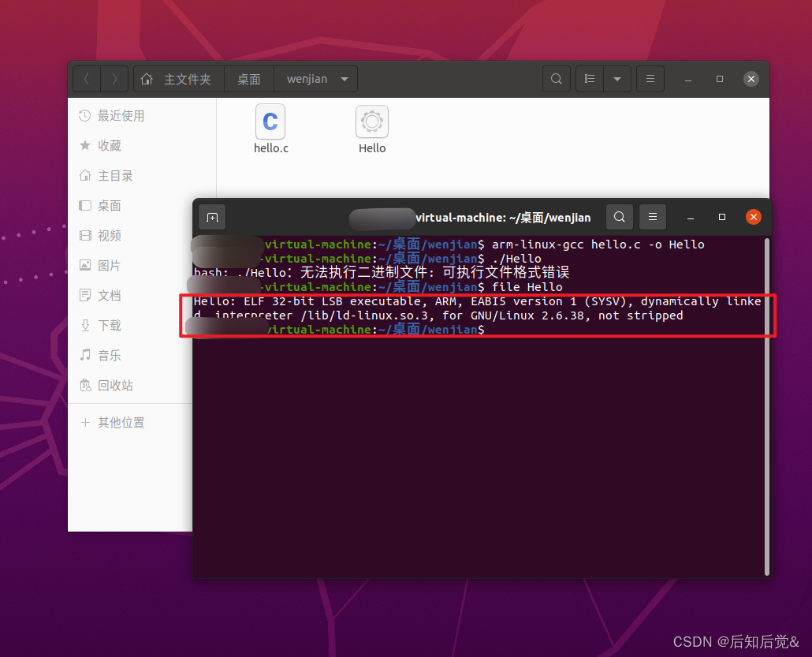Minimize the terminal window
Screen dimensions: 812x657
[691, 218]
